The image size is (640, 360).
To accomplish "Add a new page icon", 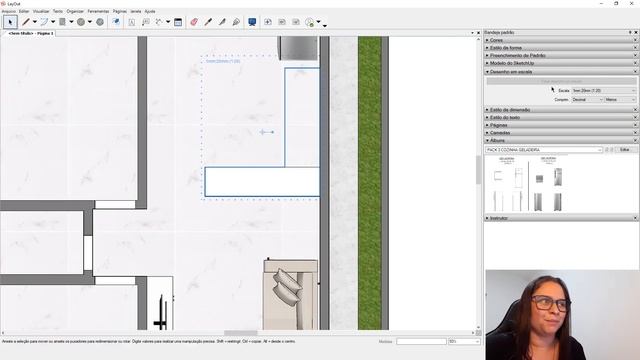I will point(268,22).
